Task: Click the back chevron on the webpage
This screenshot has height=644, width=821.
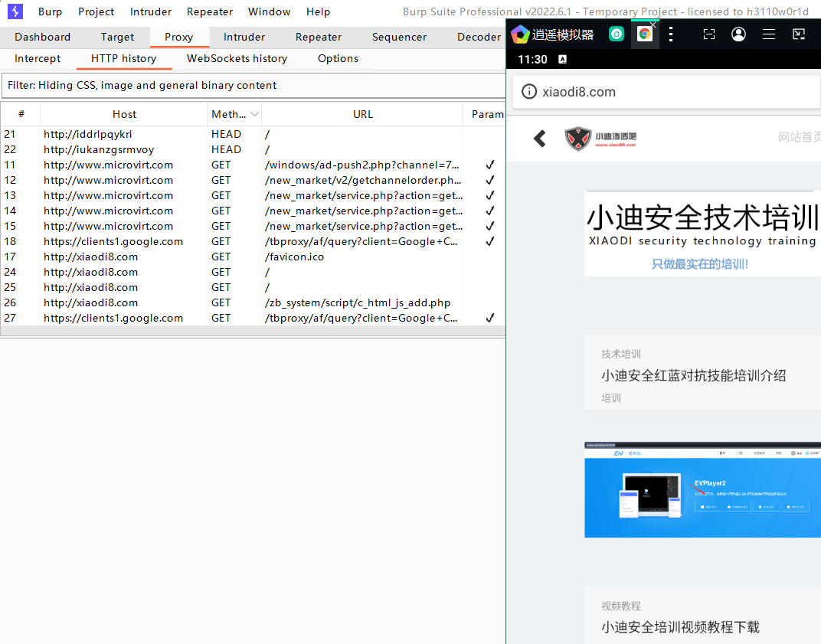Action: tap(540, 139)
